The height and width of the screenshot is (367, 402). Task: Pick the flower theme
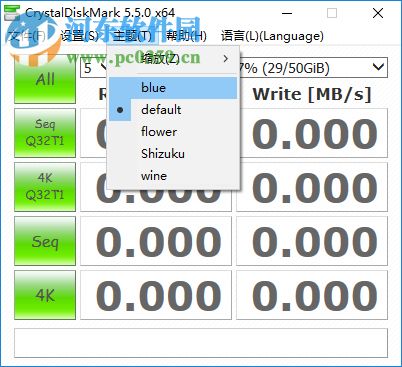point(173,132)
